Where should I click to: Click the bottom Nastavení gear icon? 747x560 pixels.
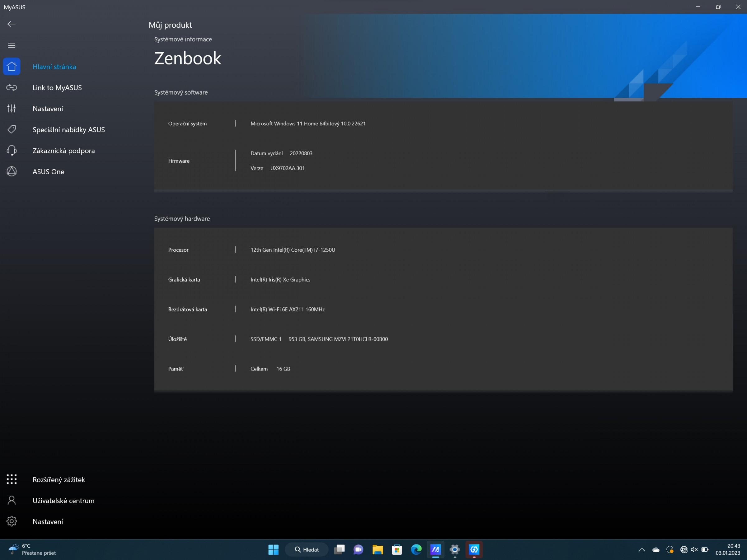[12, 521]
